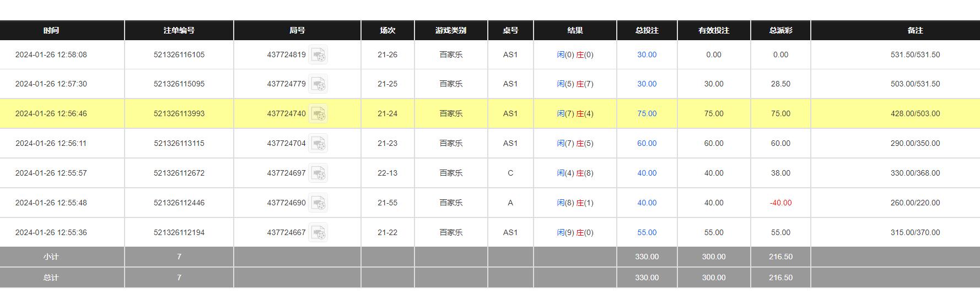980x305 pixels.
Task: Click the blue 55.00 total bet link
Action: (647, 233)
